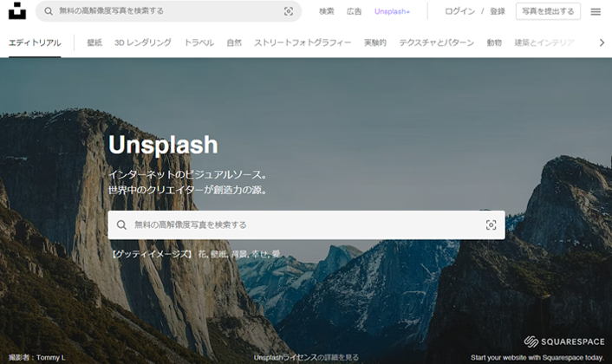Click the ログイン link
612x364 pixels.
click(460, 11)
